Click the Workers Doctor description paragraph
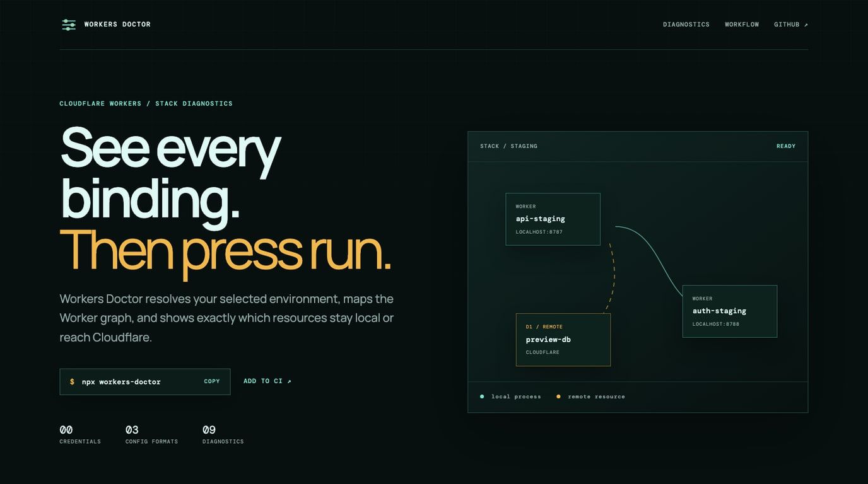The width and height of the screenshot is (868, 484). 226,318
